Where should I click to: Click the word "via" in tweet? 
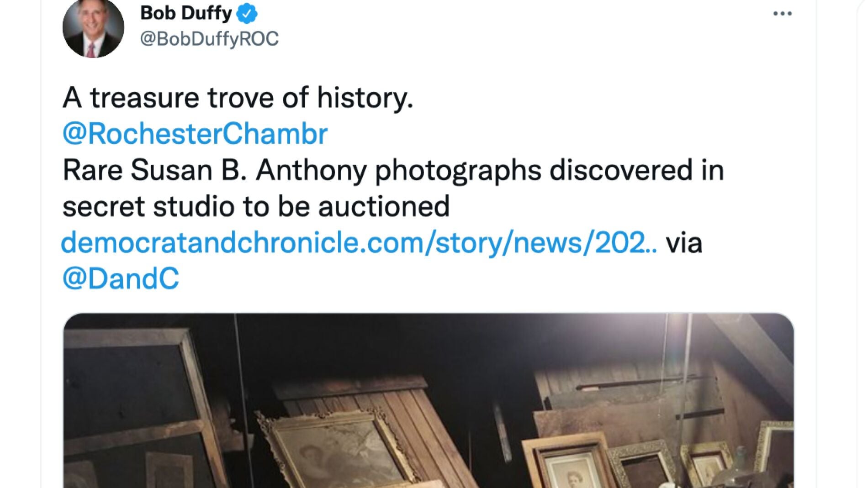tap(683, 242)
